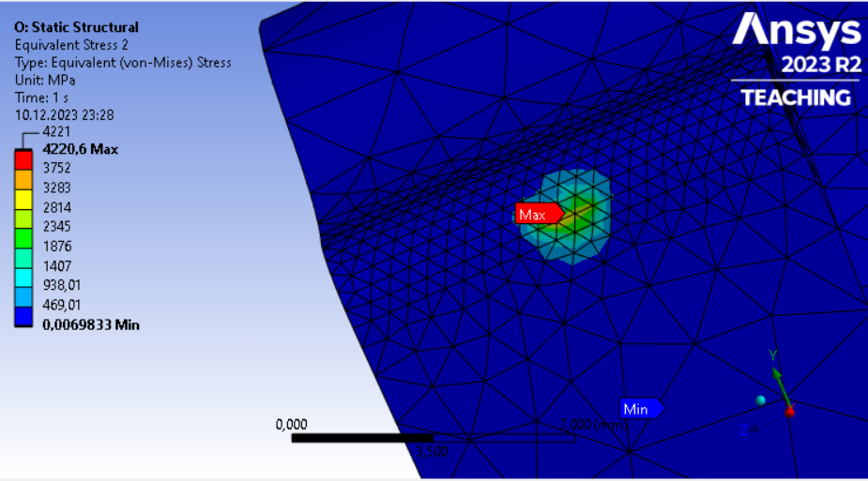Viewport: 868px width, 481px height.
Task: Click the blue Min probe label
Action: point(641,409)
